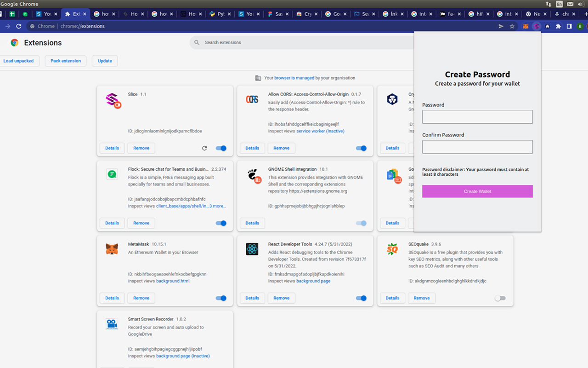588x368 pixels.
Task: Focus the Password input field
Action: tap(477, 117)
